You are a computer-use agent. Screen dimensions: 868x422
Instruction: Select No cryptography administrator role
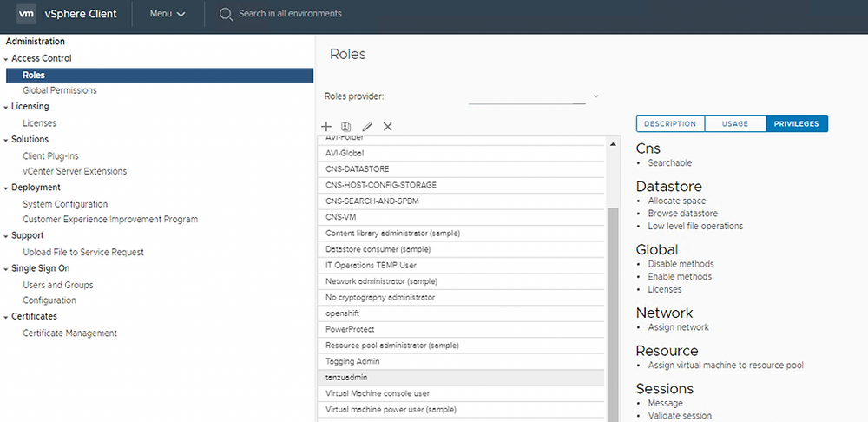click(x=461, y=297)
